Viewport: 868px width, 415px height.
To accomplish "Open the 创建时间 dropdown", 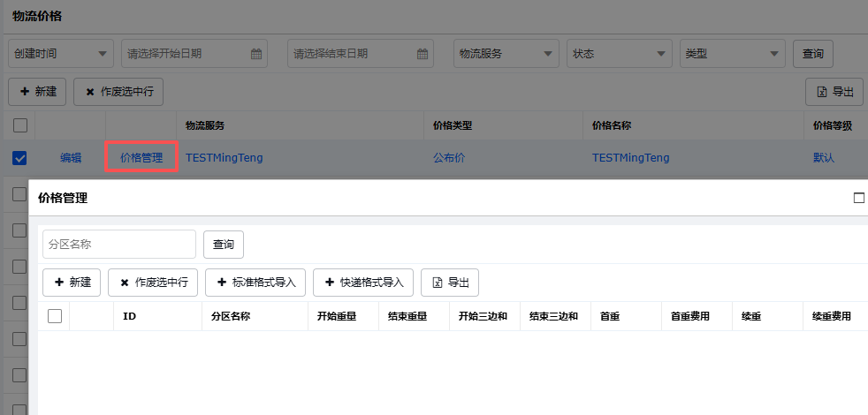I will pos(61,54).
